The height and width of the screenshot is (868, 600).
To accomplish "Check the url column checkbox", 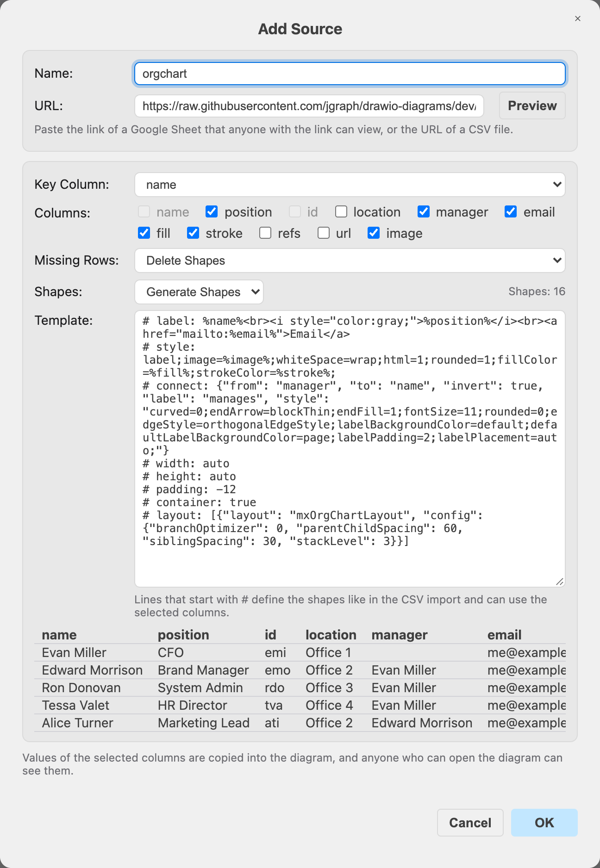I will [324, 233].
